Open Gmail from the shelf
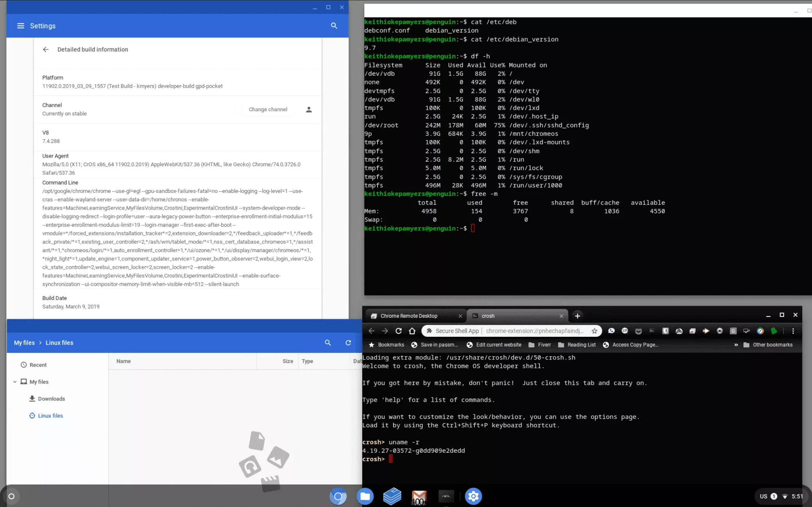The width and height of the screenshot is (812, 507). point(419,496)
